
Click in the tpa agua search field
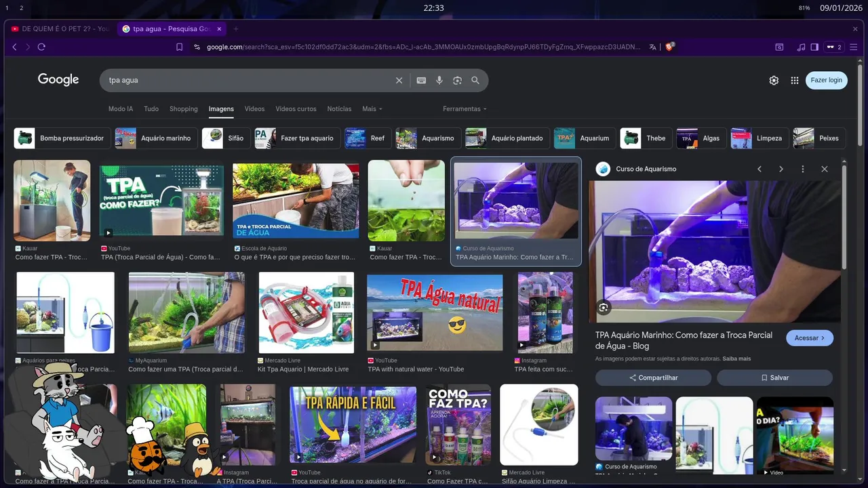click(248, 80)
